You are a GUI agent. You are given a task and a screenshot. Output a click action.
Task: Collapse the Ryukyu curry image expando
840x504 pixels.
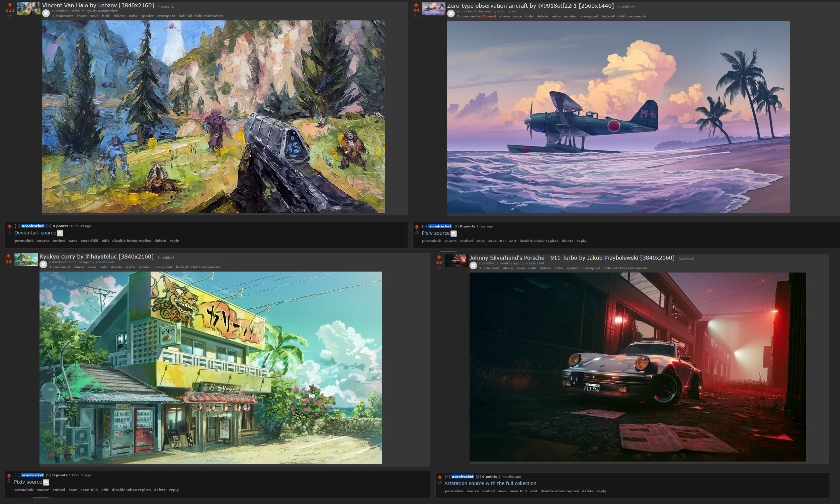[43, 265]
